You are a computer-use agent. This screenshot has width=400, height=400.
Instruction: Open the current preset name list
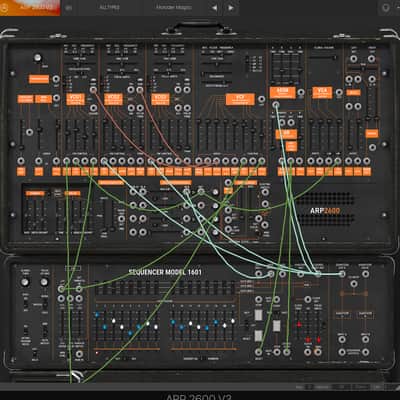coord(174,7)
